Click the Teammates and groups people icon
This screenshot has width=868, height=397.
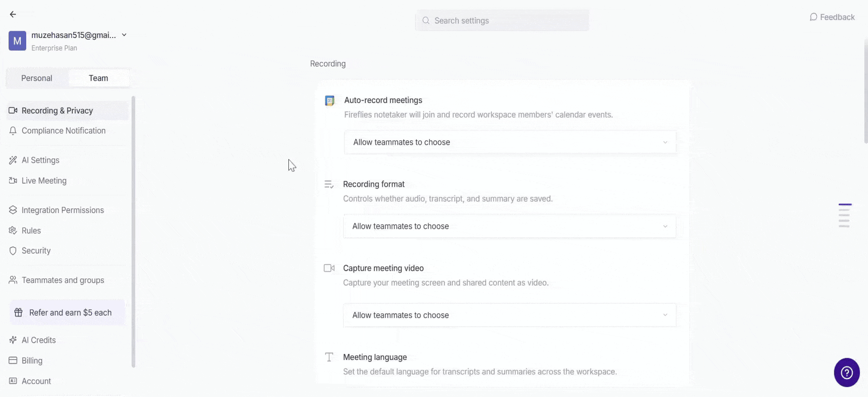click(13, 280)
